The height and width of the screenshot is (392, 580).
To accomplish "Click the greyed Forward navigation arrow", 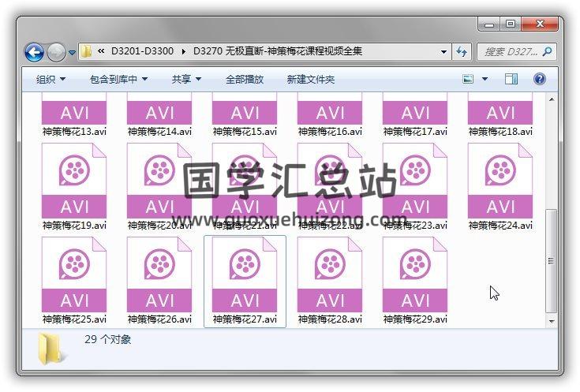I will (x=56, y=52).
